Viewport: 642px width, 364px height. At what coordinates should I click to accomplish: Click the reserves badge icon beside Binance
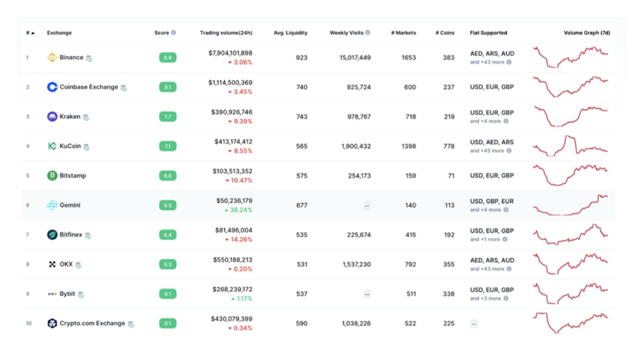pyautogui.click(x=89, y=58)
